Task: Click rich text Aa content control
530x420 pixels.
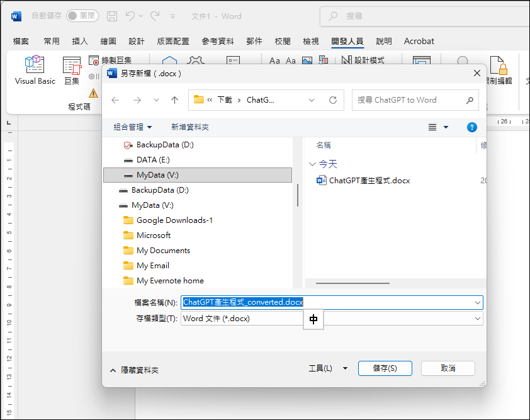Action: pyautogui.click(x=274, y=60)
